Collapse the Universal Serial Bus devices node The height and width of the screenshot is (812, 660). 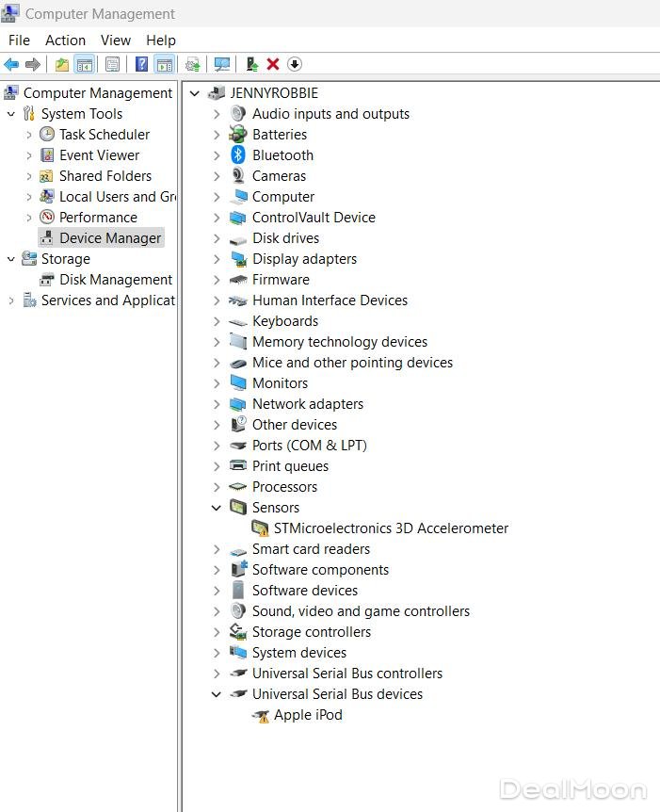pyautogui.click(x=217, y=694)
